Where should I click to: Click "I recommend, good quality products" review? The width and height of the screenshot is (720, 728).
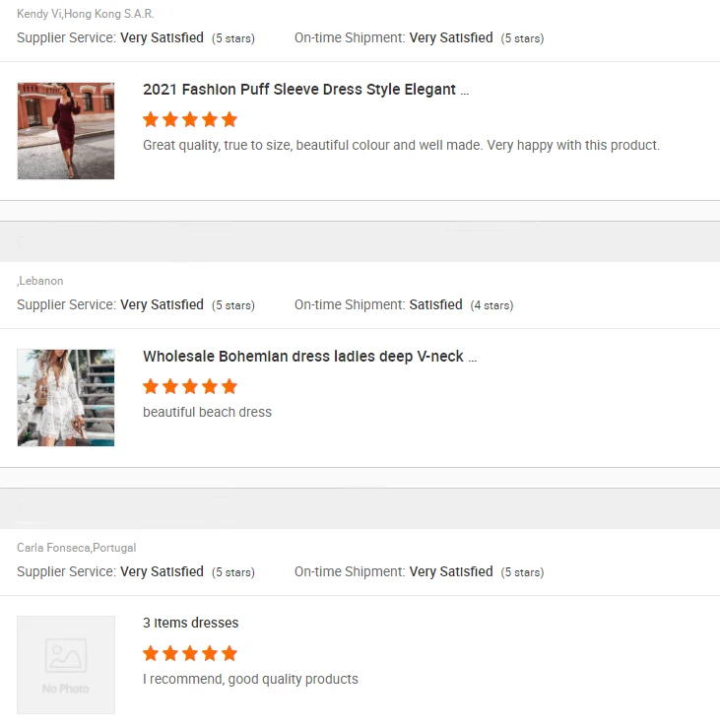click(x=250, y=679)
